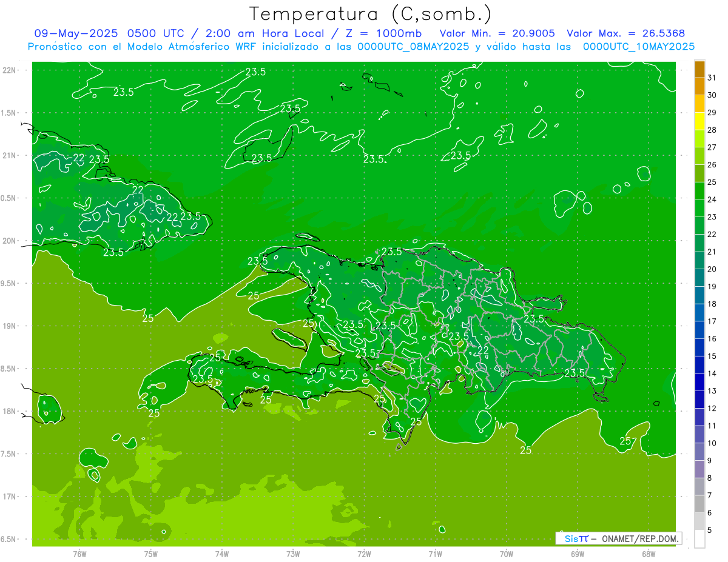Click the '70W' longitude axis label
The image size is (728, 562).
pos(507,554)
